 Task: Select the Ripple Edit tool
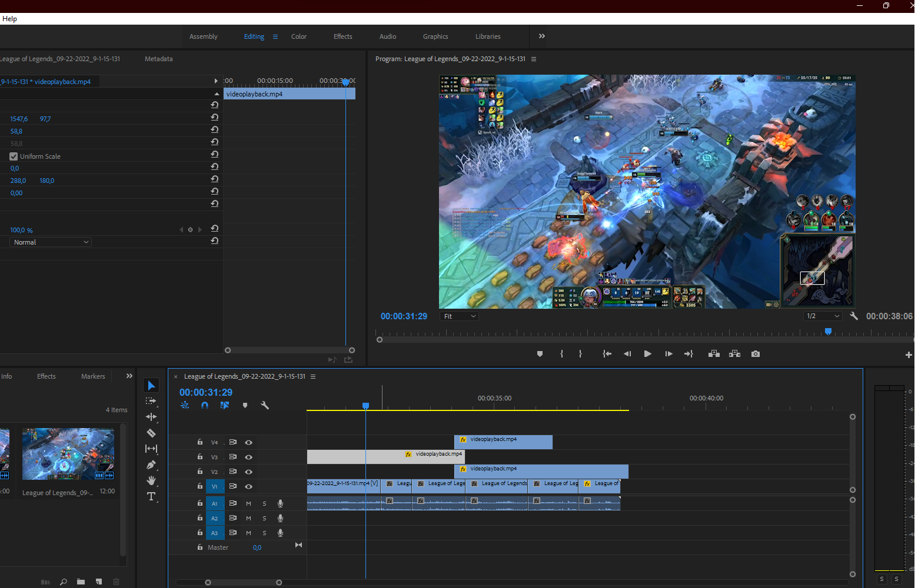coord(151,417)
